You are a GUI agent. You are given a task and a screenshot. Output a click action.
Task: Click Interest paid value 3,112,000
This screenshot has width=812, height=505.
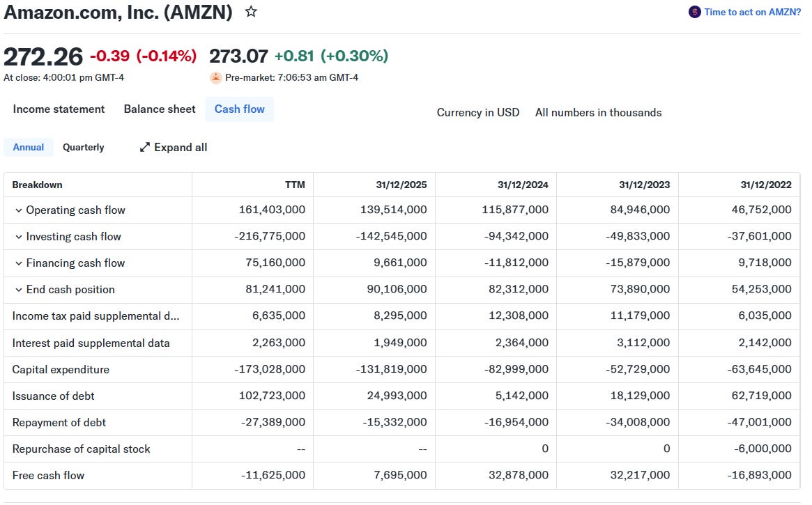(643, 342)
